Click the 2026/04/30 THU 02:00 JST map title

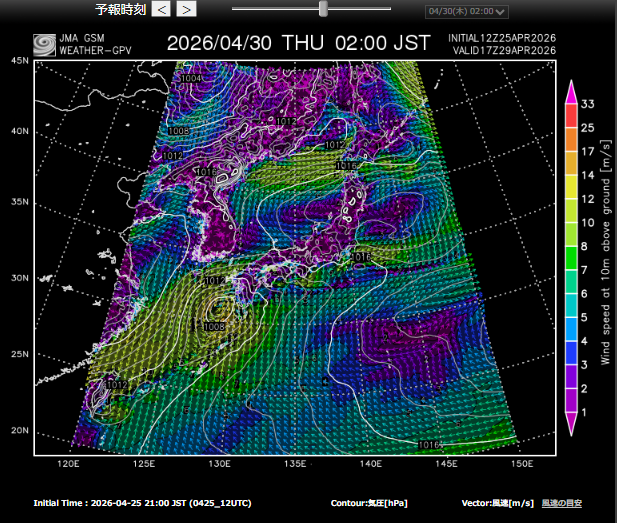[x=298, y=43]
